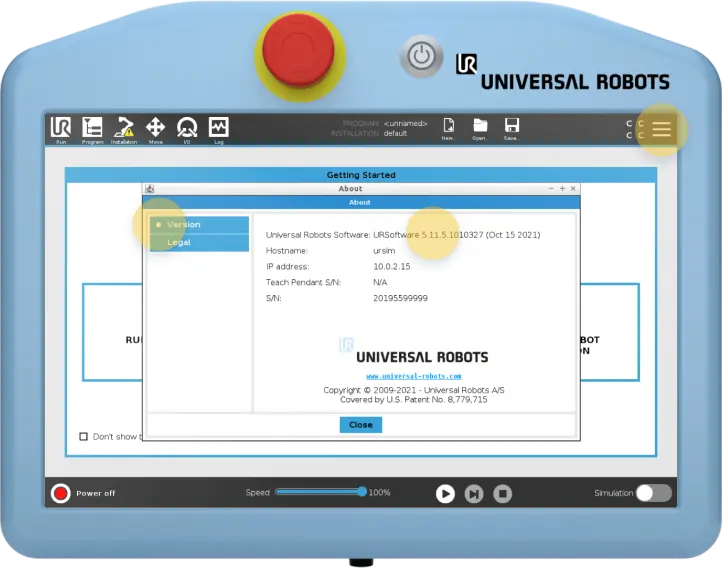Open the I/O tab icon

187,128
